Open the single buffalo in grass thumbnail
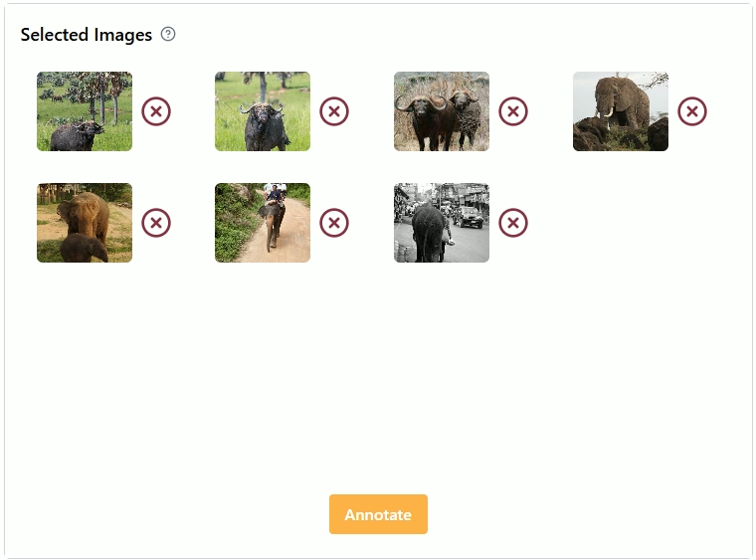The height and width of the screenshot is (560, 756). (263, 111)
